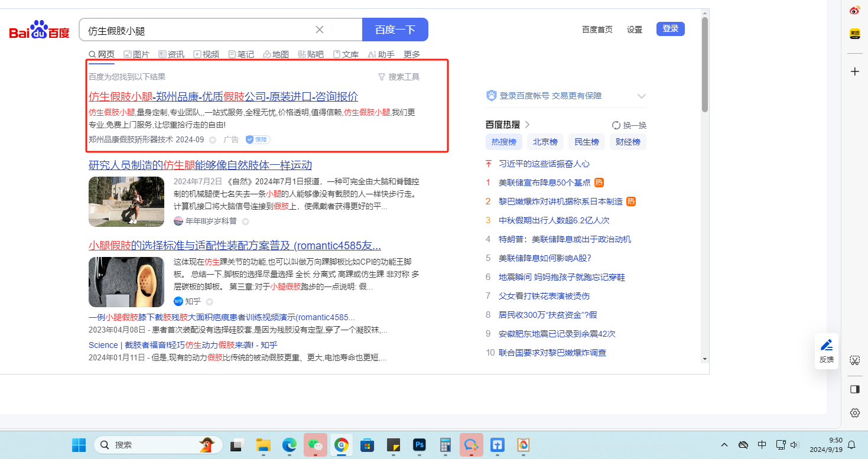Click the page vertical scrollbar thumb
The width and height of the screenshot is (868, 459).
[704, 64]
